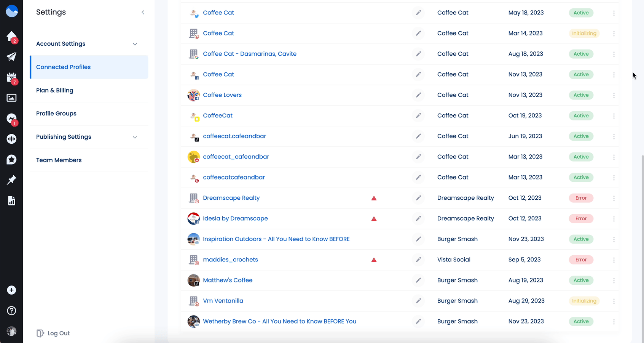Edit Coffee Cat - Dasmarinas, Cavite with pencil
The width and height of the screenshot is (644, 343).
tap(418, 54)
